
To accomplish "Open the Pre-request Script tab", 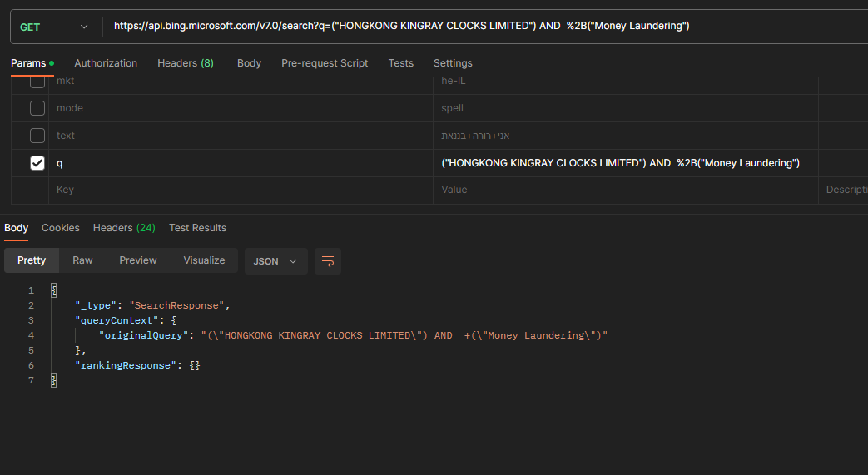I will (325, 63).
